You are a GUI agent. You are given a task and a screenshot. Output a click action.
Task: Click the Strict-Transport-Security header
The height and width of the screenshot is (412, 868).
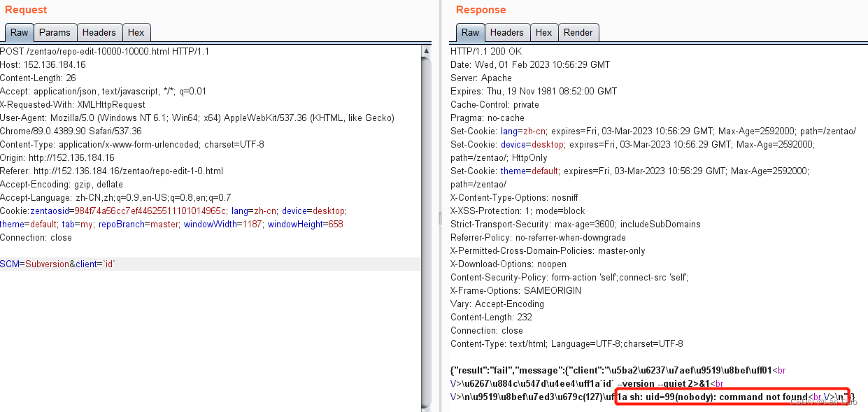point(576,225)
